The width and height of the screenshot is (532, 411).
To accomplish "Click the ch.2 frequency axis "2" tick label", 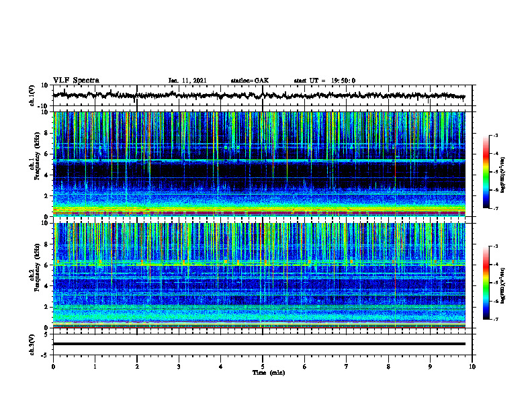I will tap(46, 307).
